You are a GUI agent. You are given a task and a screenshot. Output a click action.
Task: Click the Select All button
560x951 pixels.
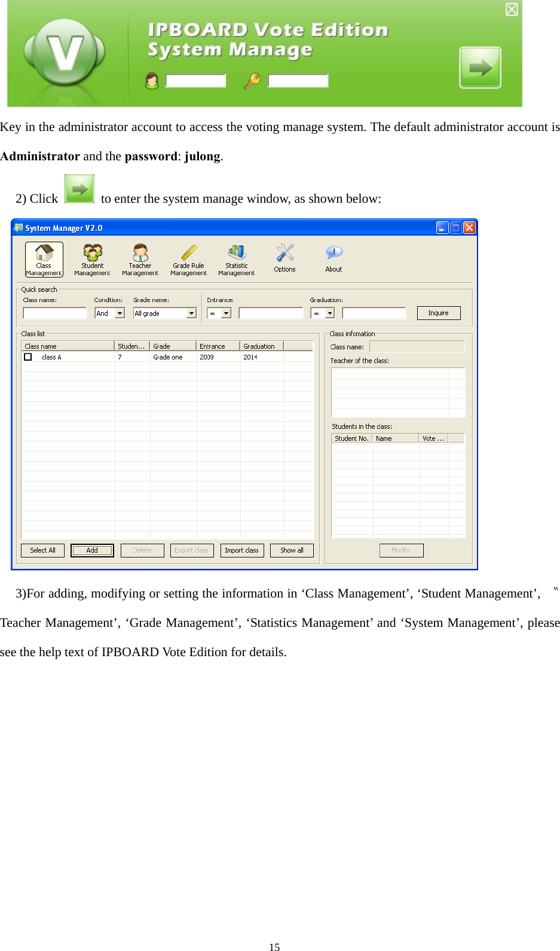tap(42, 550)
